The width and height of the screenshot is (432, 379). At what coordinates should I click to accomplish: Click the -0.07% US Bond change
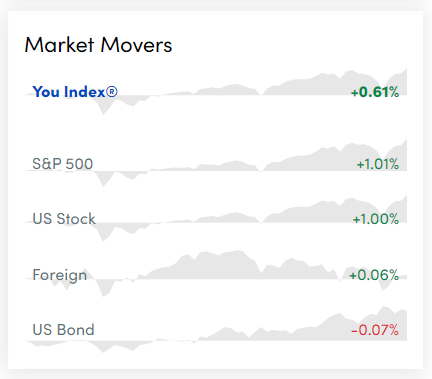(x=375, y=330)
